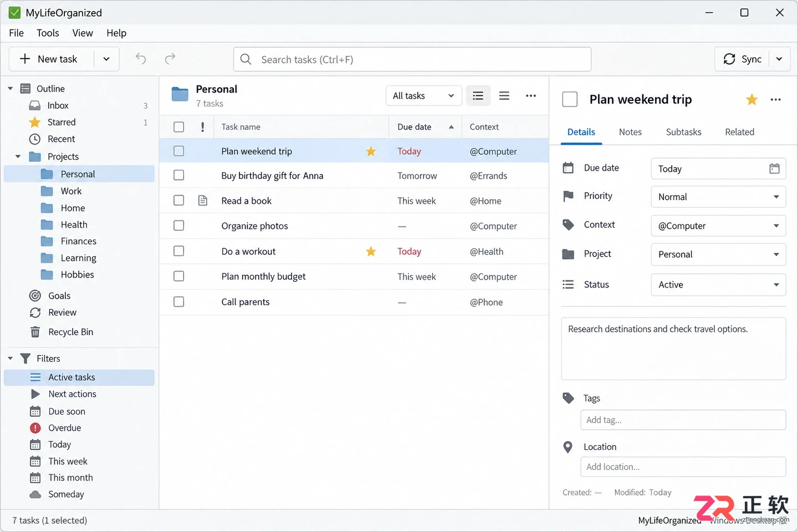The width and height of the screenshot is (798, 532).
Task: Open the Status dropdown showing Active
Action: pyautogui.click(x=718, y=285)
